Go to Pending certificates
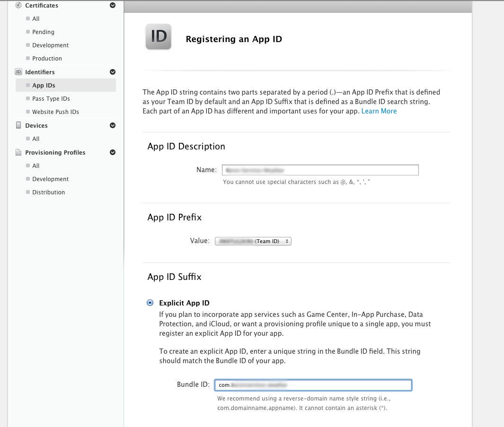This screenshot has height=427, width=504. coord(43,32)
